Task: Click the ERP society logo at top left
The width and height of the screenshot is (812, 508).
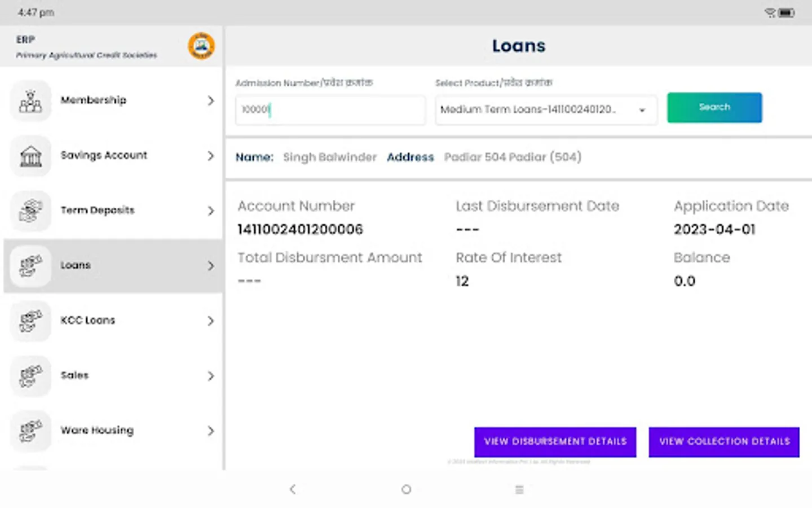Action: (201, 46)
